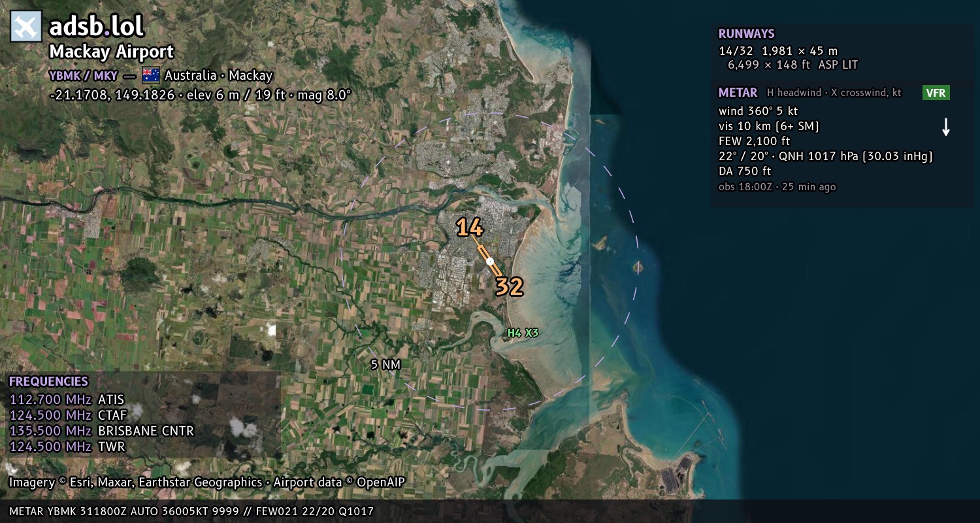The height and width of the screenshot is (523, 980).
Task: Click the orange runway strip on map
Action: [x=490, y=261]
